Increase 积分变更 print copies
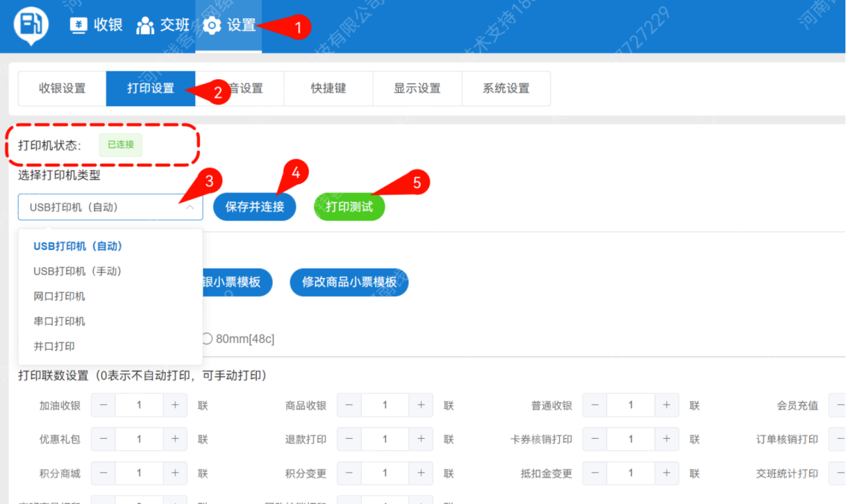This screenshot has height=504, width=846. (421, 474)
